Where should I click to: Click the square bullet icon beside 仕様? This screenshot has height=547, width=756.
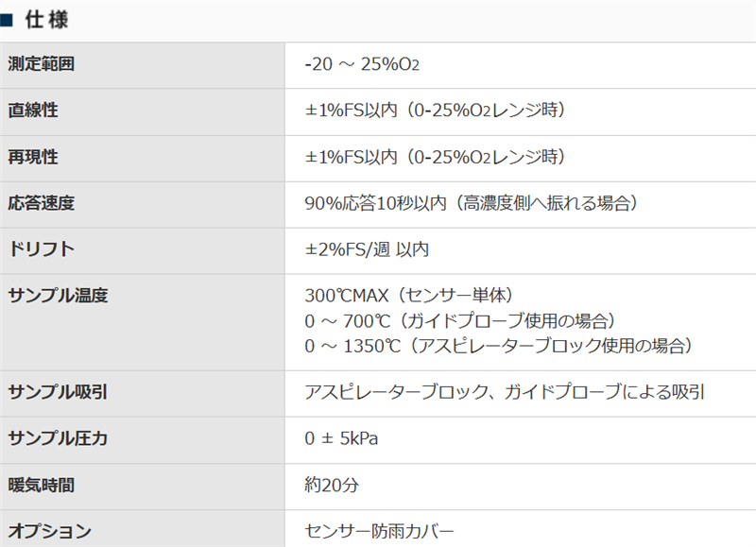tap(6, 19)
